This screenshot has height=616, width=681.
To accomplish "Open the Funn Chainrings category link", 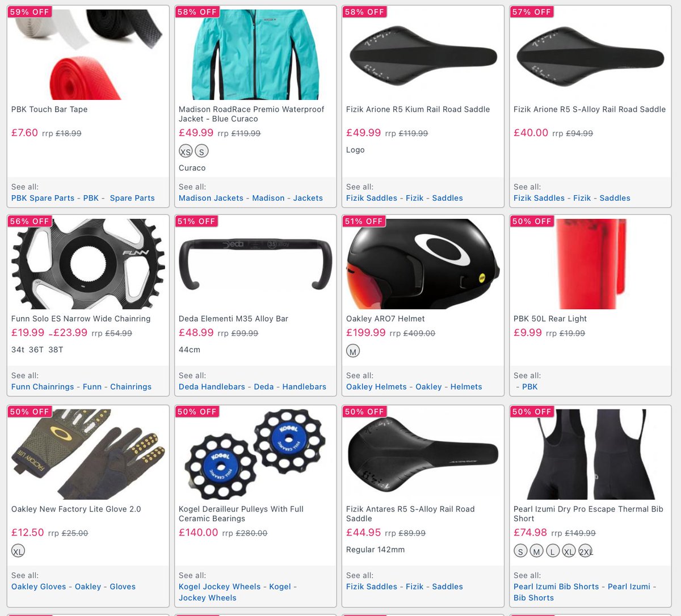I will (43, 387).
